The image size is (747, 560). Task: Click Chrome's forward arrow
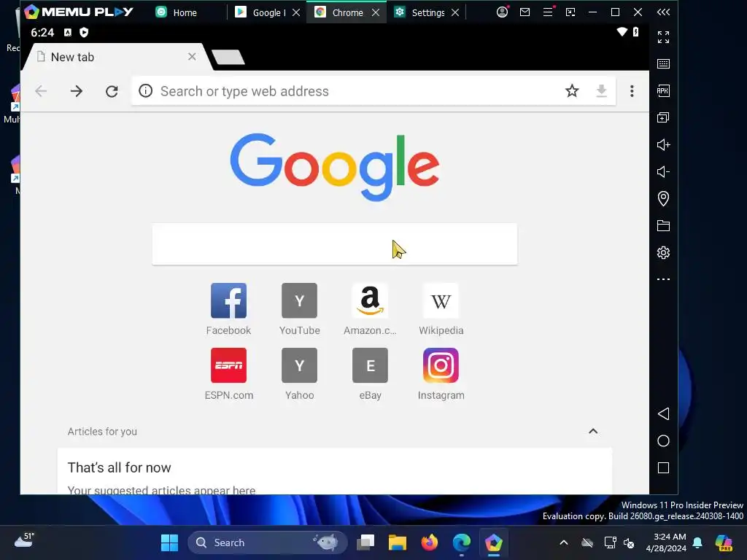76,91
